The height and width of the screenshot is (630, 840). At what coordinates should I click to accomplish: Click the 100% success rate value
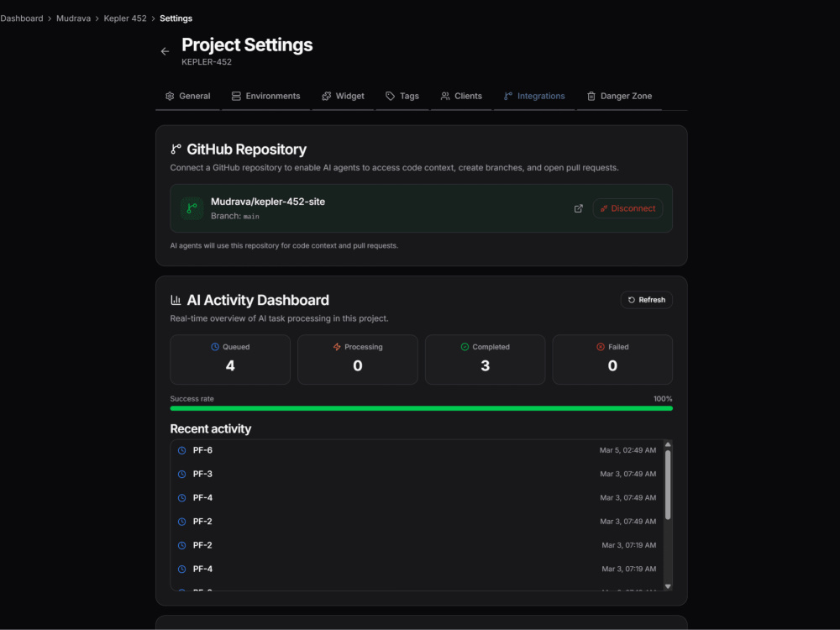click(x=663, y=398)
